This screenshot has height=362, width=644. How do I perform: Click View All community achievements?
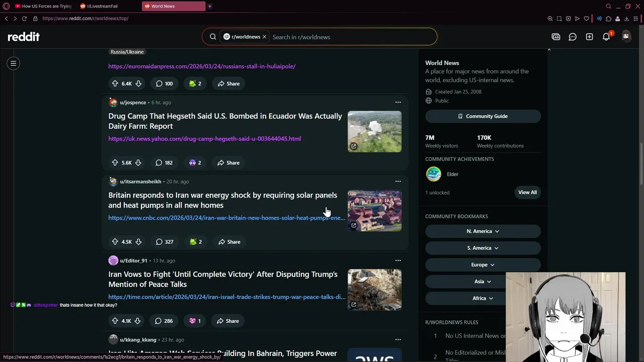(527, 192)
